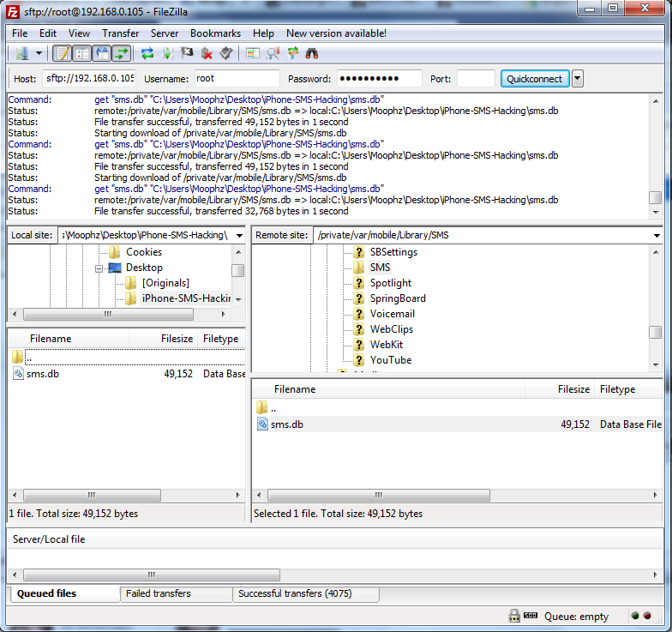This screenshot has height=632, width=672.
Task: Toggle transfer queue display
Action: click(x=122, y=53)
